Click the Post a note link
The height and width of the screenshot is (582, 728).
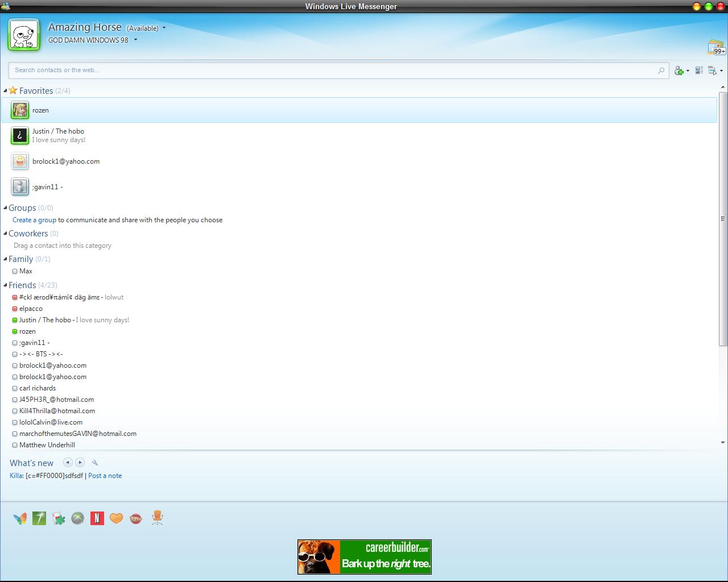click(105, 476)
